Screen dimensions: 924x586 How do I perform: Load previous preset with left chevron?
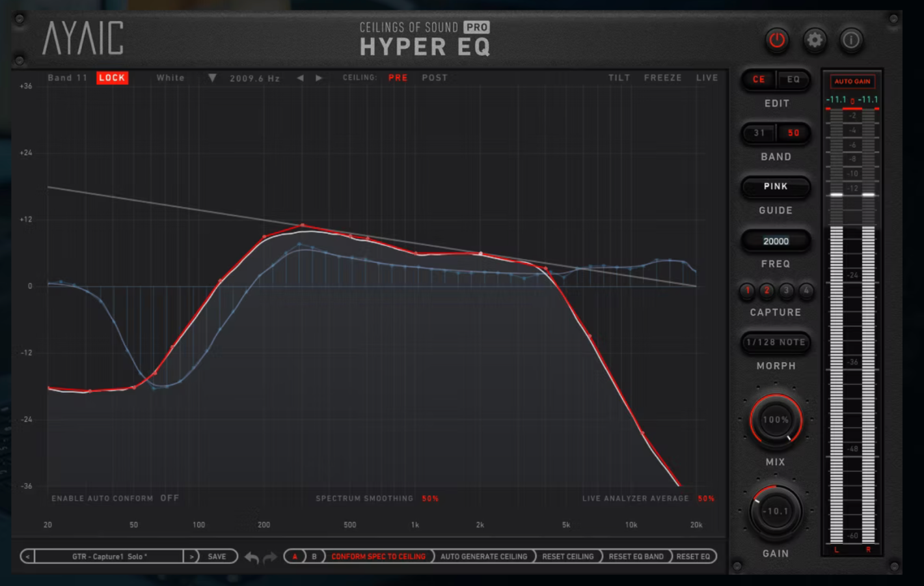pyautogui.click(x=27, y=557)
